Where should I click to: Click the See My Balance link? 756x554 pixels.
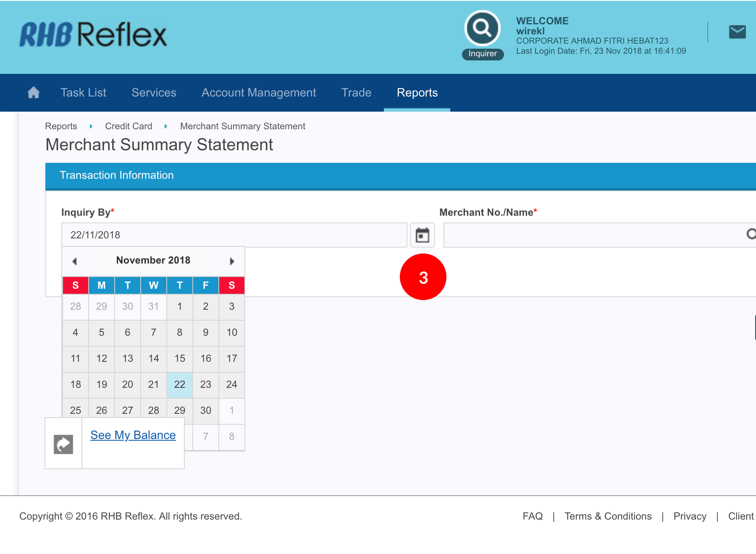coord(133,435)
